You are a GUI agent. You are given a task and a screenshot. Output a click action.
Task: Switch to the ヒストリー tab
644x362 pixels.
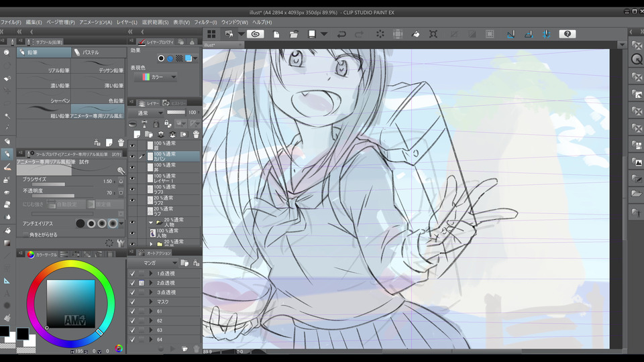174,103
